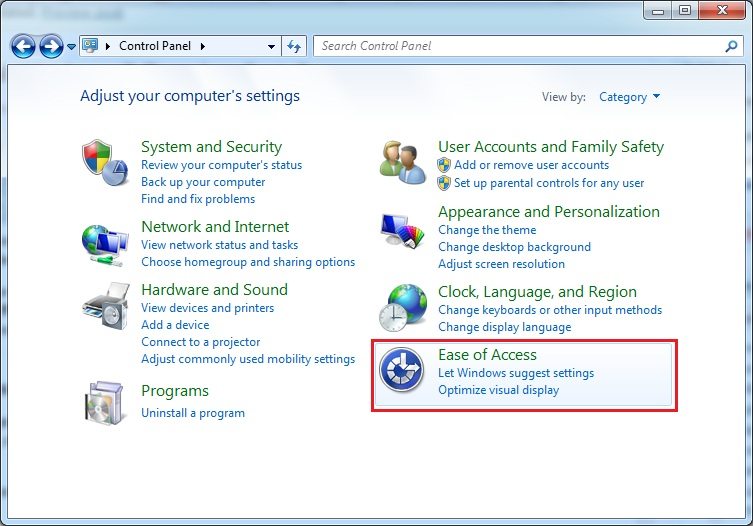753x526 pixels.
Task: Open Network and Internet heading
Action: pos(215,226)
